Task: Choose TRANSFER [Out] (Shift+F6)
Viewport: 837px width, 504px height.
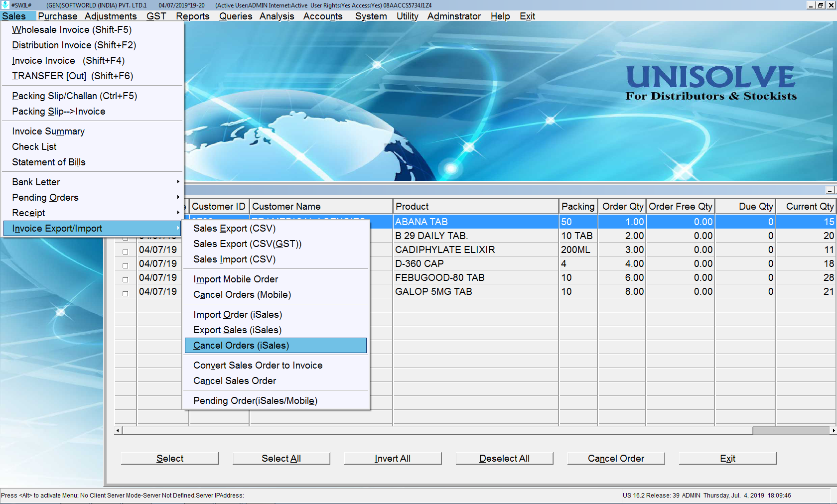Action: pos(93,76)
